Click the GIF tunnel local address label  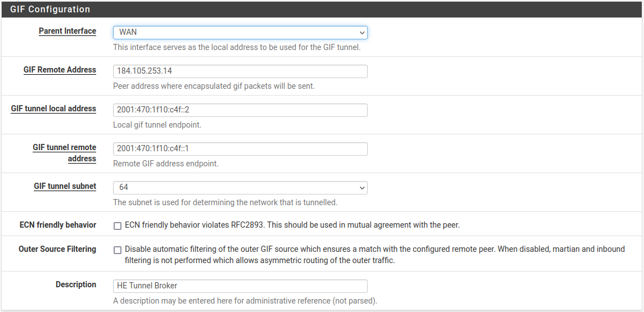coord(53,109)
